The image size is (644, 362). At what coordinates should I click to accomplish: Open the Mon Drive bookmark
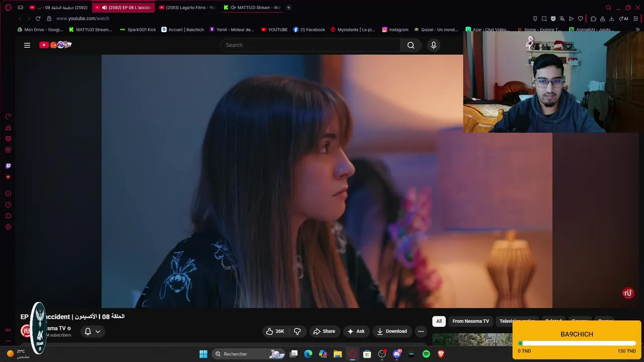coord(40,30)
